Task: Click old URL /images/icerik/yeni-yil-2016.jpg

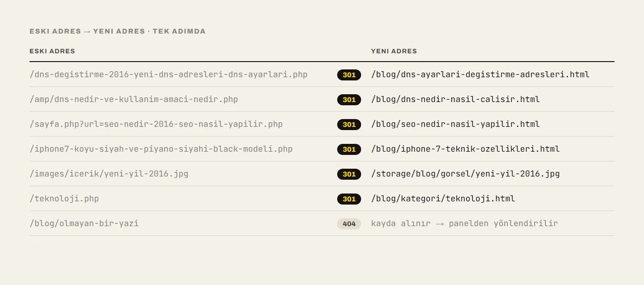Action: 109,174
